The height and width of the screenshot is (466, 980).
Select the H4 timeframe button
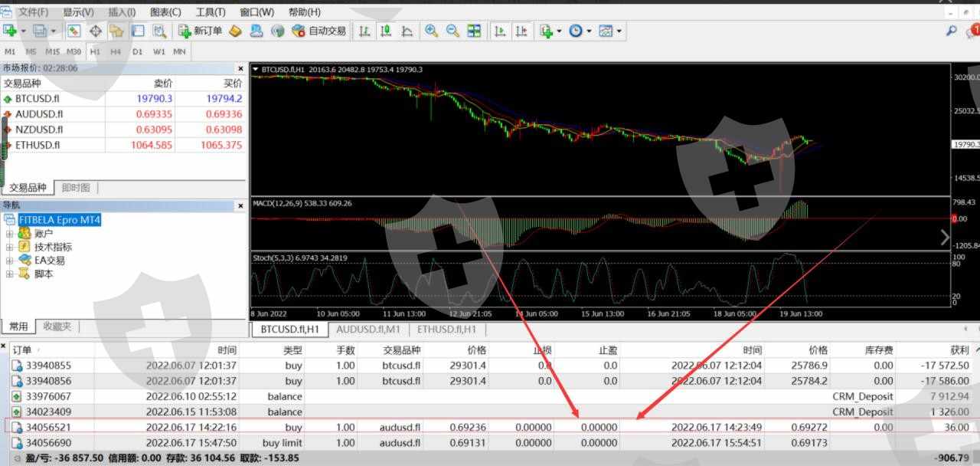pos(116,51)
